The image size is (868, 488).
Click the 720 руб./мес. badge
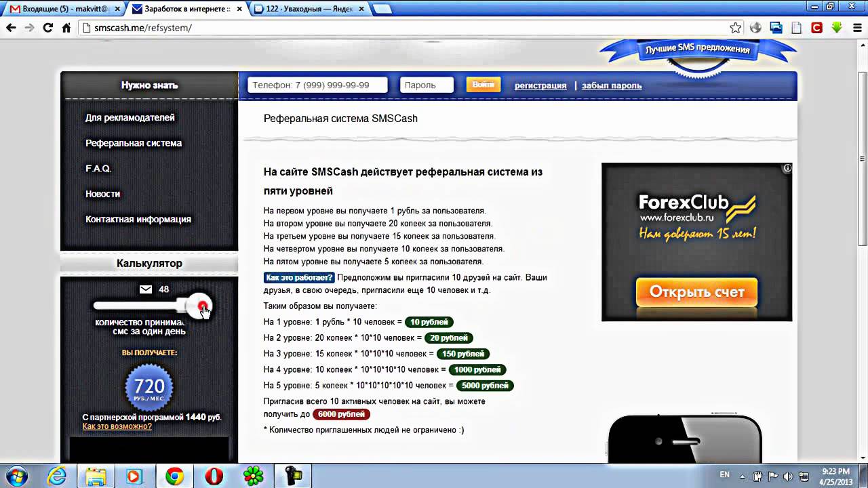(x=149, y=388)
